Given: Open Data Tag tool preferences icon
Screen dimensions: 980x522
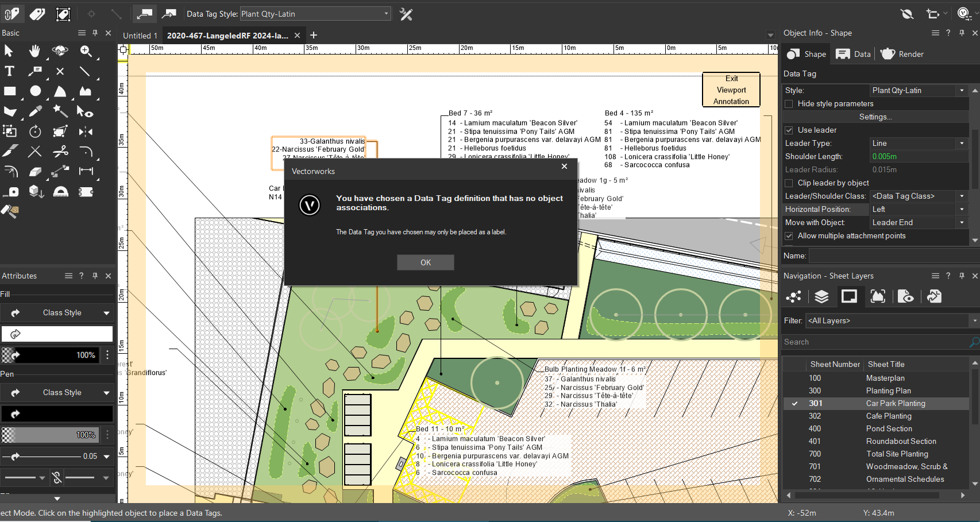Looking at the screenshot, I should [406, 14].
